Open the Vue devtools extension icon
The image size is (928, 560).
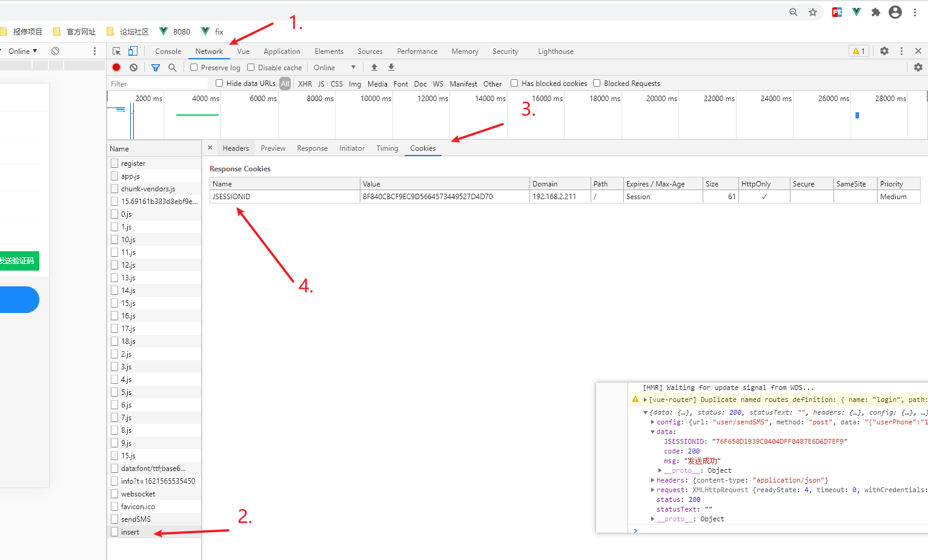857,12
